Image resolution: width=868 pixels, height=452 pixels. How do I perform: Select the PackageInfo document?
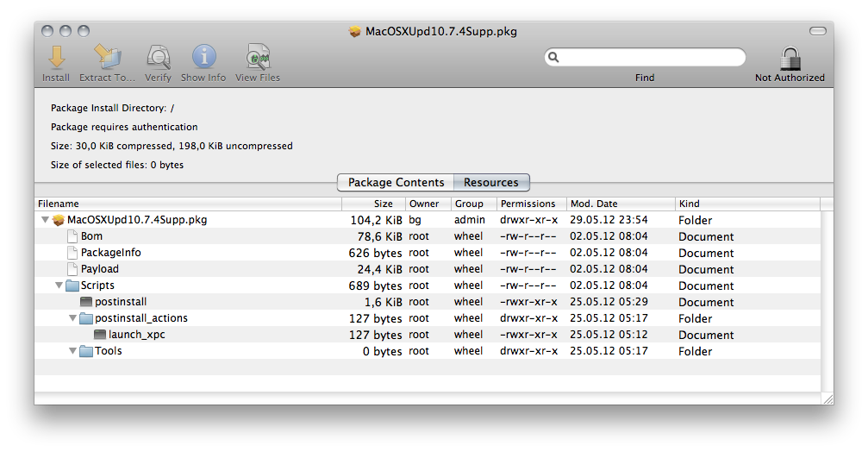(x=110, y=253)
